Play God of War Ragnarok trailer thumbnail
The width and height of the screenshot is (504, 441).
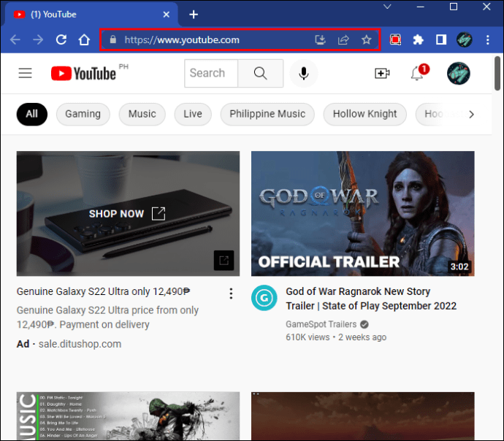362,214
